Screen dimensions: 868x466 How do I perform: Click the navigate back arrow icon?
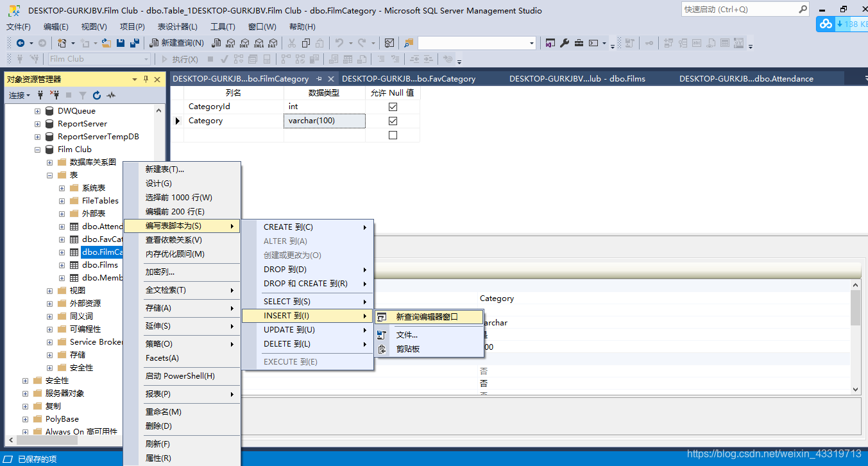(21, 43)
